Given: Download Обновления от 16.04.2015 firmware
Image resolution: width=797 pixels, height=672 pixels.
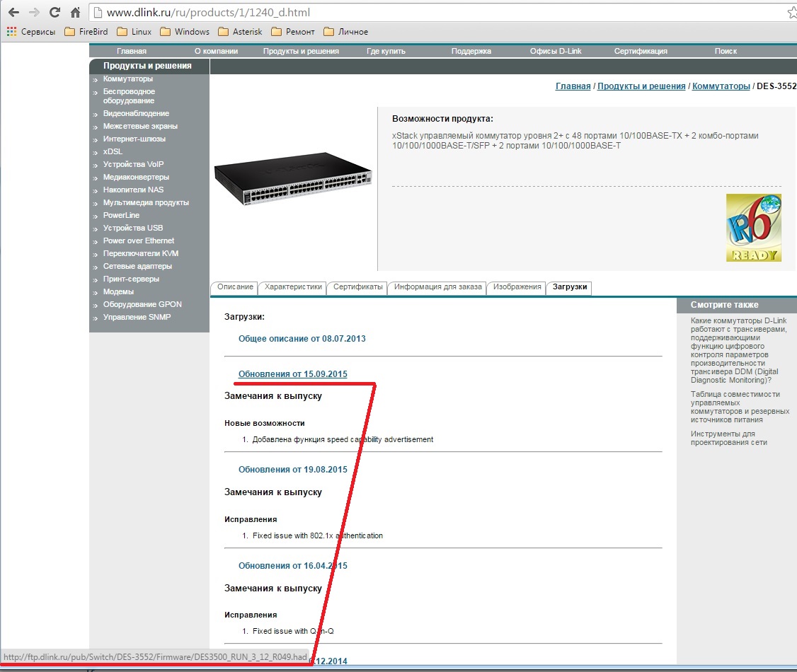Looking at the screenshot, I should click(293, 566).
